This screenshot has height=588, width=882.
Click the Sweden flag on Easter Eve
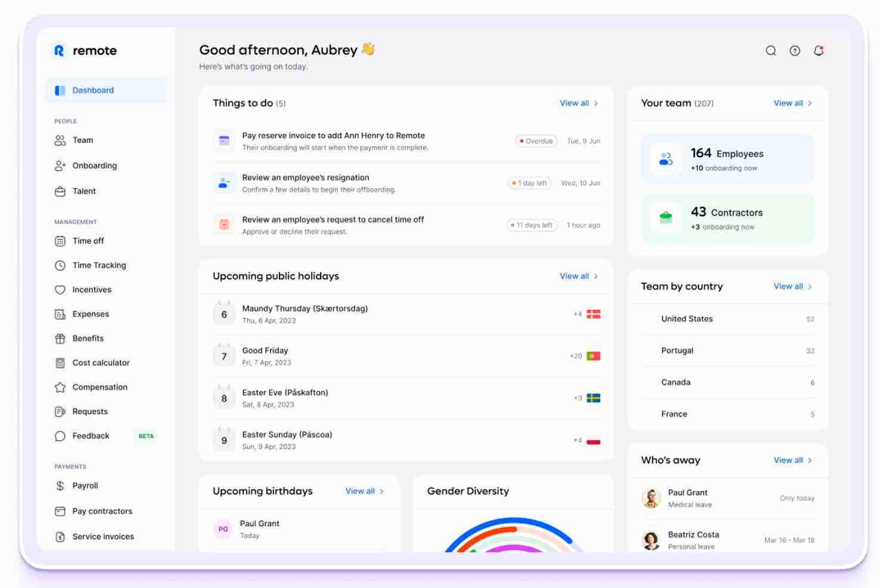coord(594,398)
